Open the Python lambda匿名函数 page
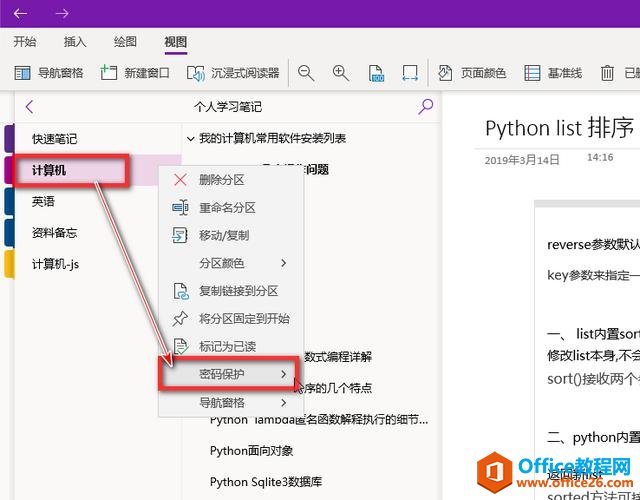The height and width of the screenshot is (500, 640). pos(319,420)
